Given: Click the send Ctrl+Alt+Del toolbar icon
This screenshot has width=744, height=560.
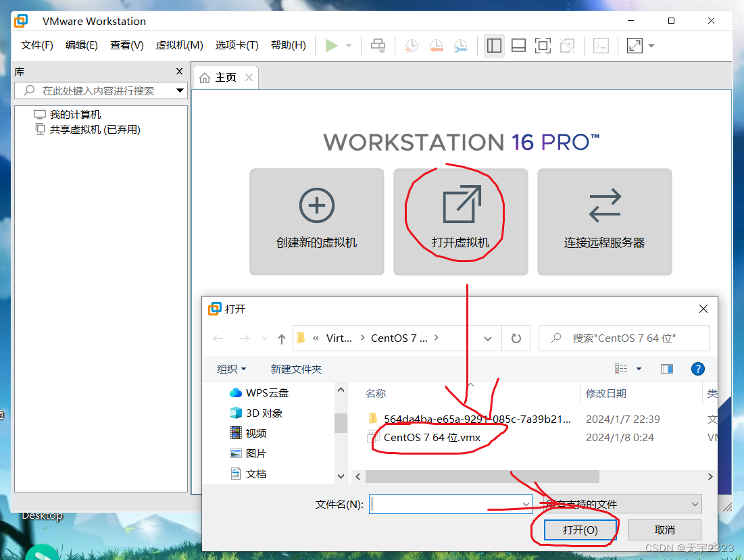Looking at the screenshot, I should [x=378, y=45].
